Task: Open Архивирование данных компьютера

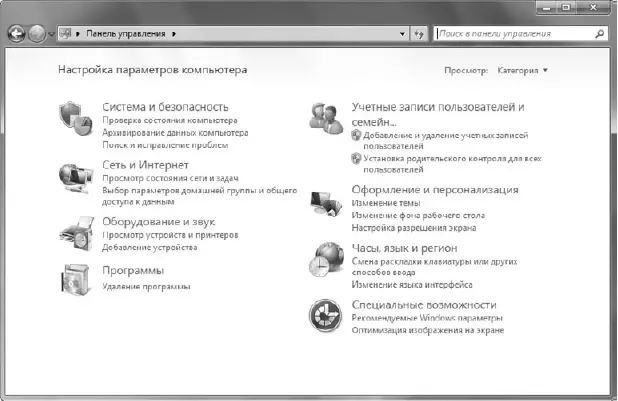Action: pyautogui.click(x=175, y=133)
